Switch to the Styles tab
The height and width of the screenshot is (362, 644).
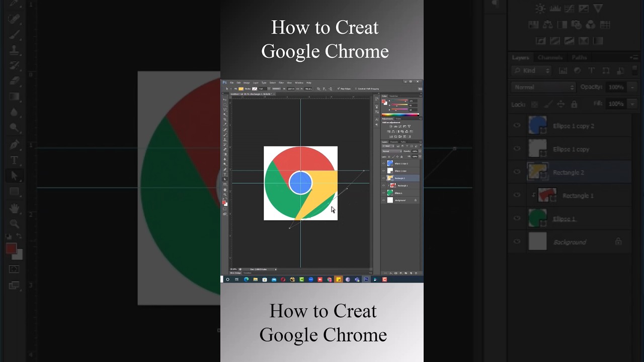pos(398,119)
